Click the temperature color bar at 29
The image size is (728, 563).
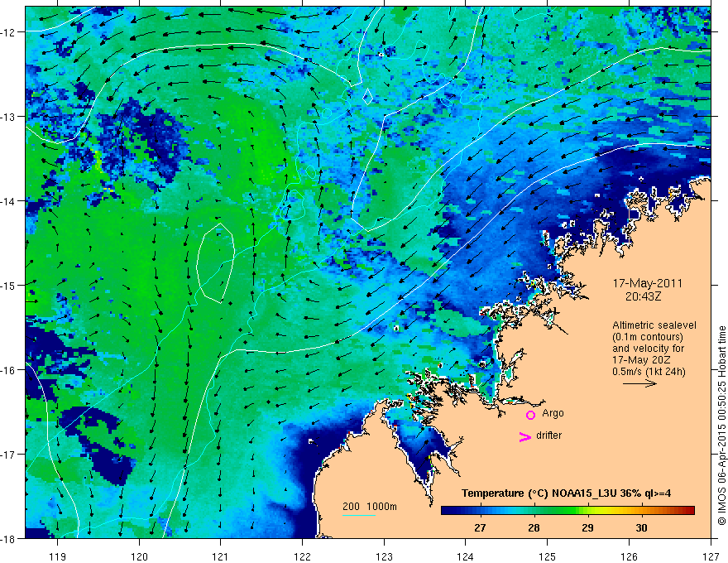[x=588, y=511]
